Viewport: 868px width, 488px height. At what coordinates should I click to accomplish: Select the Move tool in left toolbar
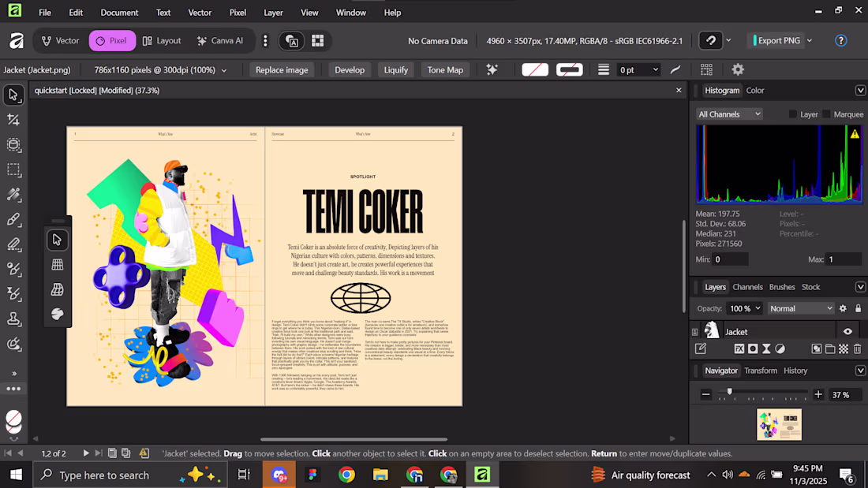point(13,95)
